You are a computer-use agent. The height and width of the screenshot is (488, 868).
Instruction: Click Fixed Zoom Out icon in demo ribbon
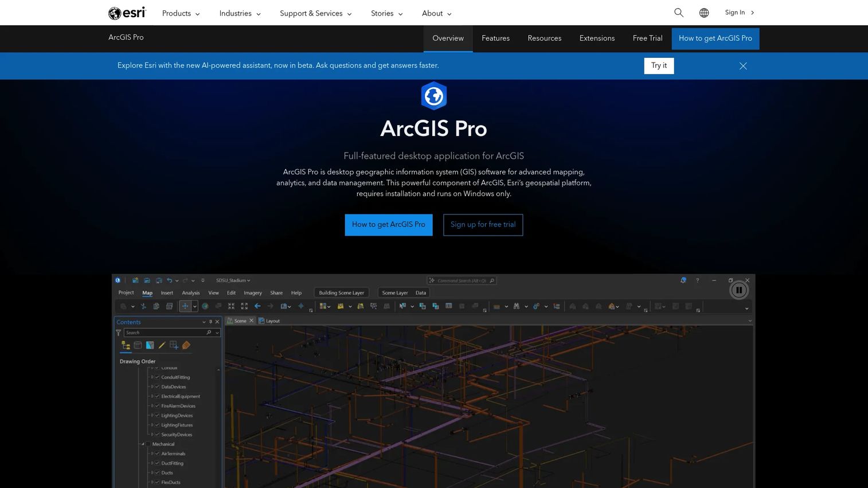click(x=244, y=306)
